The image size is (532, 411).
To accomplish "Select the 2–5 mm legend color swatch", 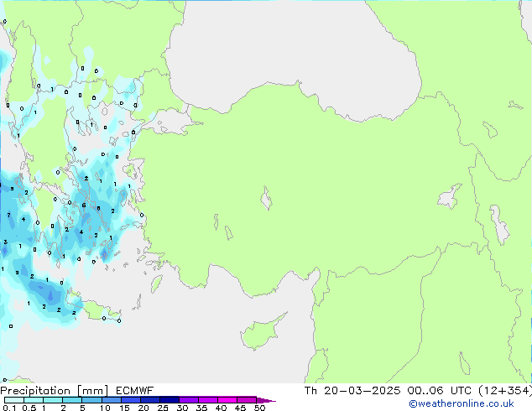I will tap(72, 400).
